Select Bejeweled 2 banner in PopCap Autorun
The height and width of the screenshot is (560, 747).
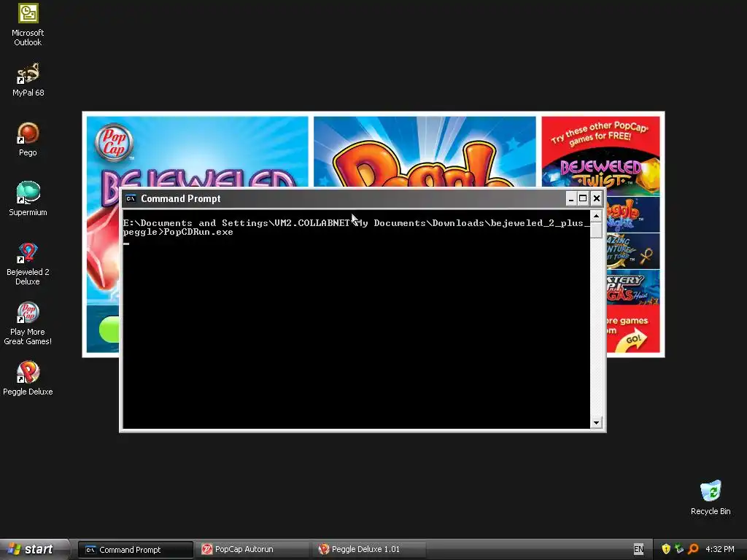point(197,152)
